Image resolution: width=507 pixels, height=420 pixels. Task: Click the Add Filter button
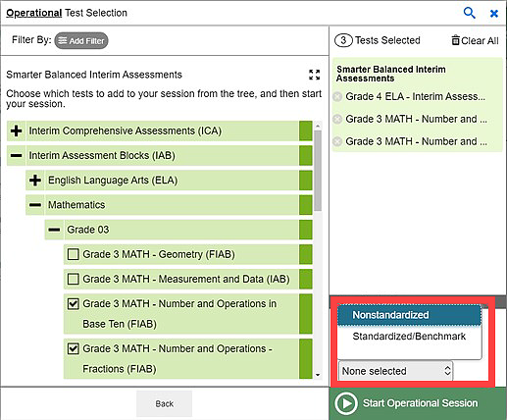(81, 41)
